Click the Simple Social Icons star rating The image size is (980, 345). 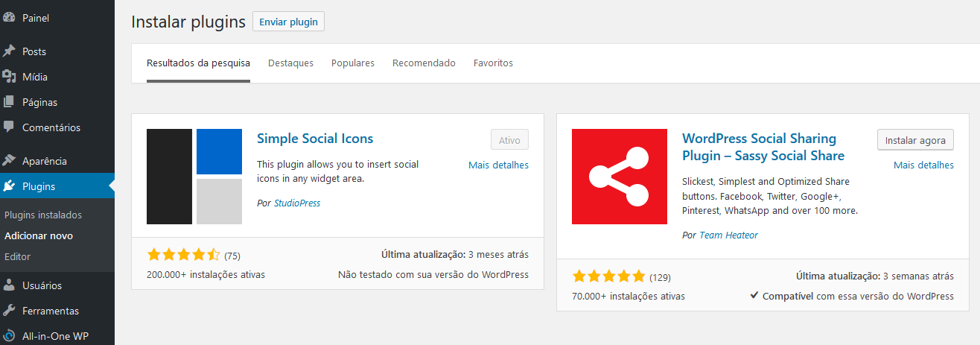click(184, 255)
